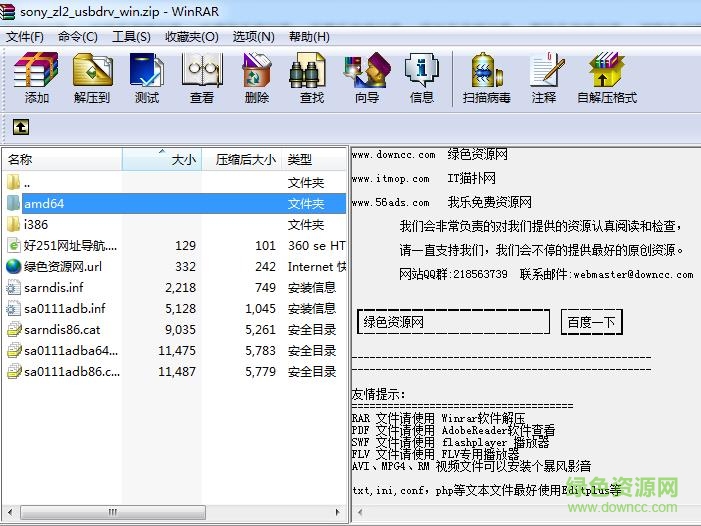Click the 添加 (Add) toolbar icon
The image size is (701, 526).
pyautogui.click(x=36, y=78)
